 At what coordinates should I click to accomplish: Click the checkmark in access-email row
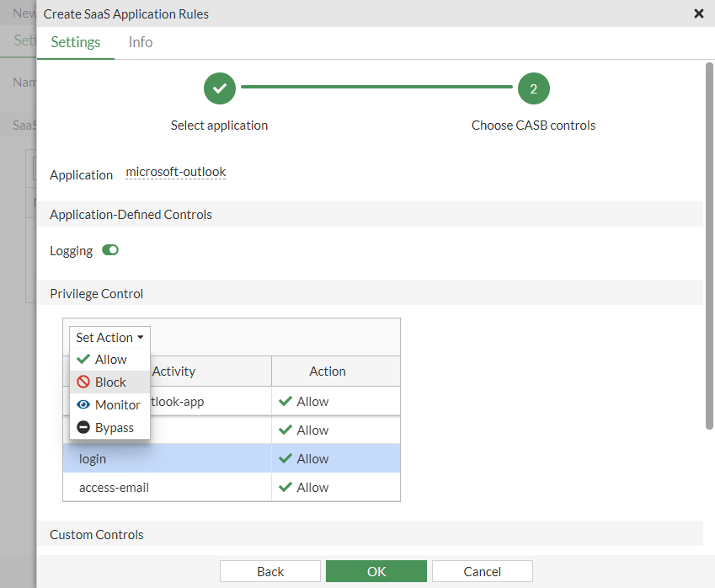[x=285, y=488]
